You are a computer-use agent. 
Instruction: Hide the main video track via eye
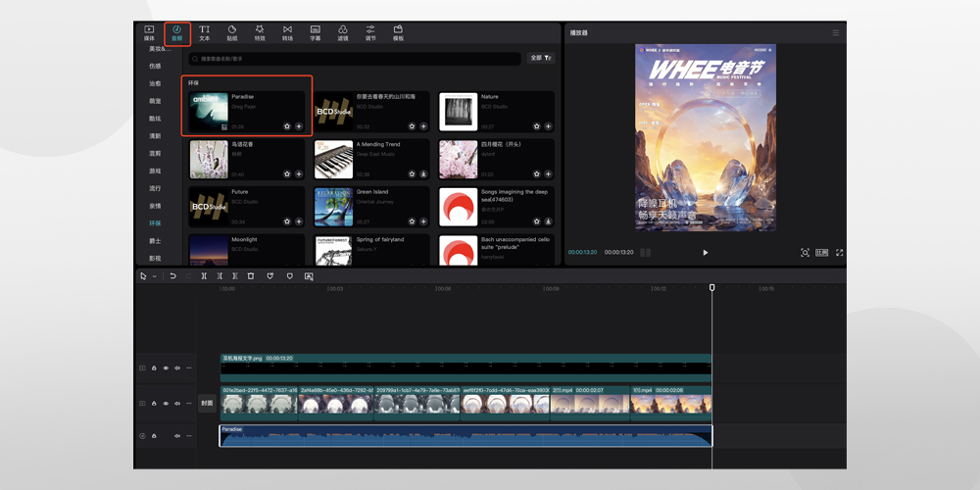click(166, 404)
